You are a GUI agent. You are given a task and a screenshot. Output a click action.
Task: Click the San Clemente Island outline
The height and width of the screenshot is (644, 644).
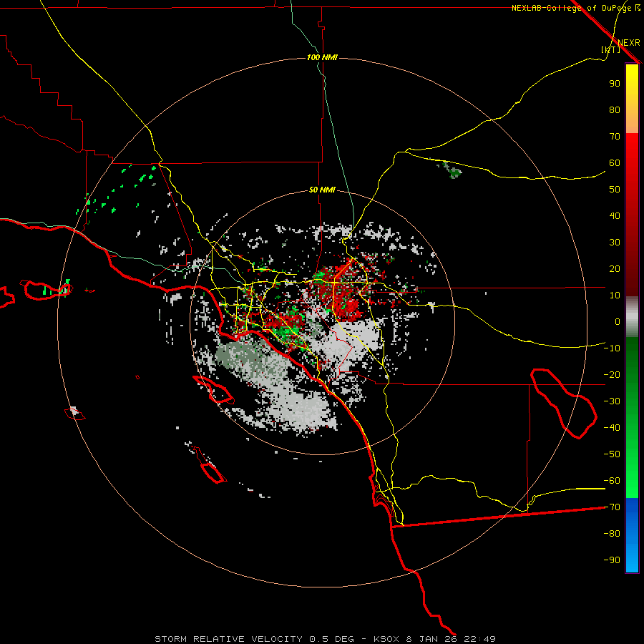tap(210, 465)
